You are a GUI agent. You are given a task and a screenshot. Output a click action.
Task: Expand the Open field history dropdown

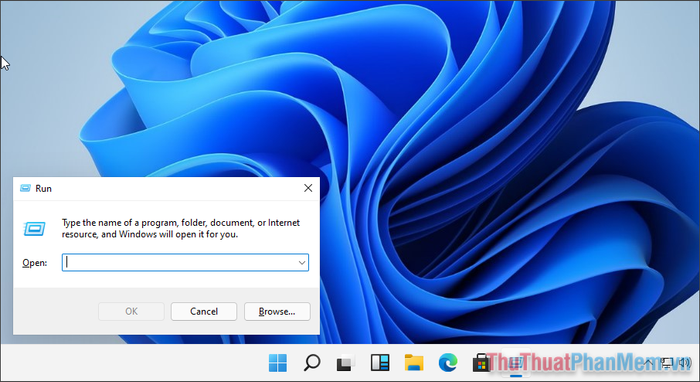(x=302, y=262)
